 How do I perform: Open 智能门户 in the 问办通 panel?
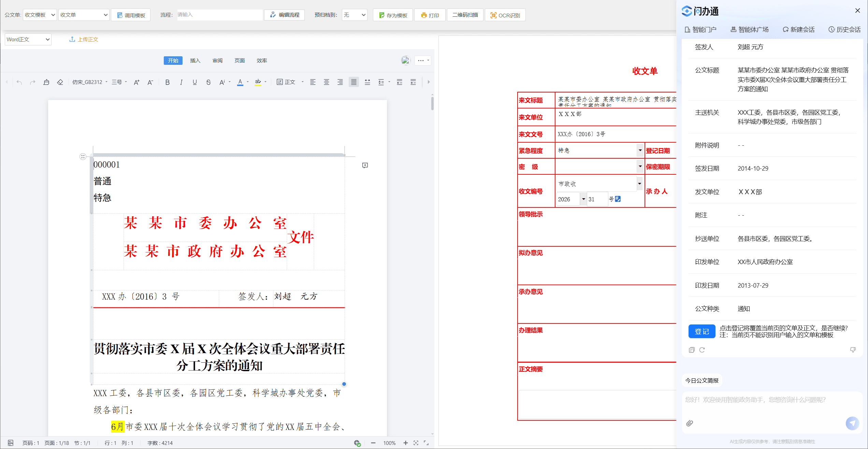tap(700, 30)
